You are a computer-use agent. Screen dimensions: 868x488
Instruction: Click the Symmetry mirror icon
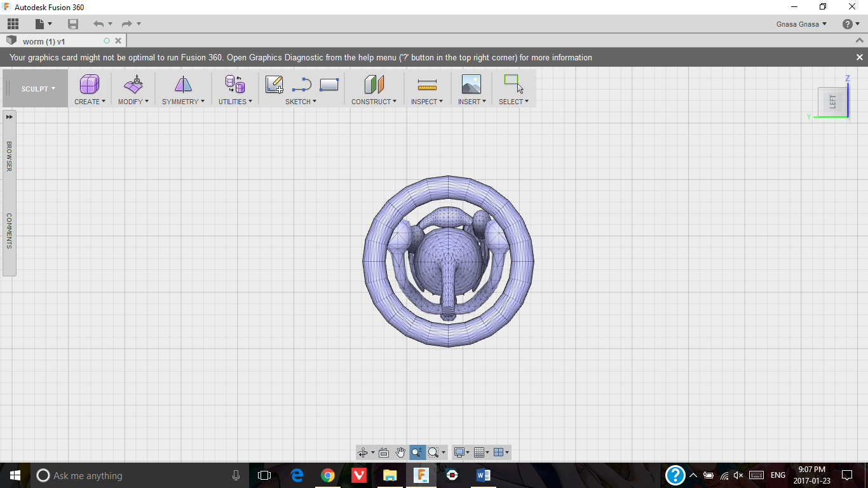(183, 84)
